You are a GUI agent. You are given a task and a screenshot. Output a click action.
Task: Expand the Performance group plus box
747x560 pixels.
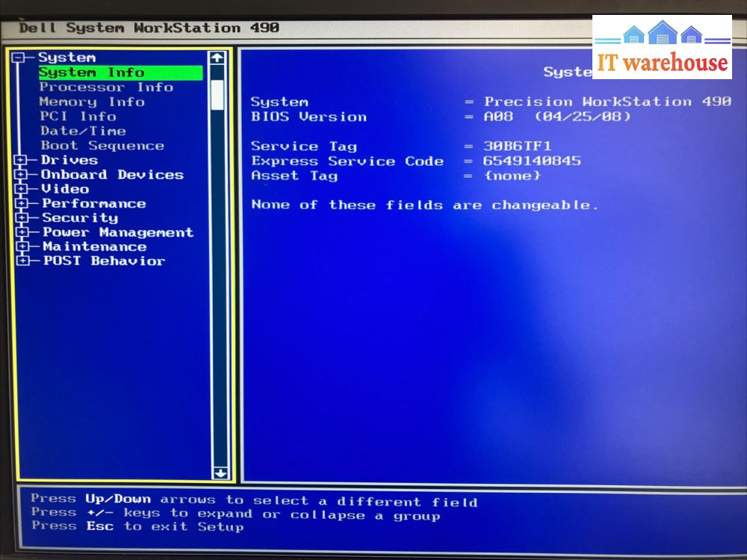coord(22,204)
